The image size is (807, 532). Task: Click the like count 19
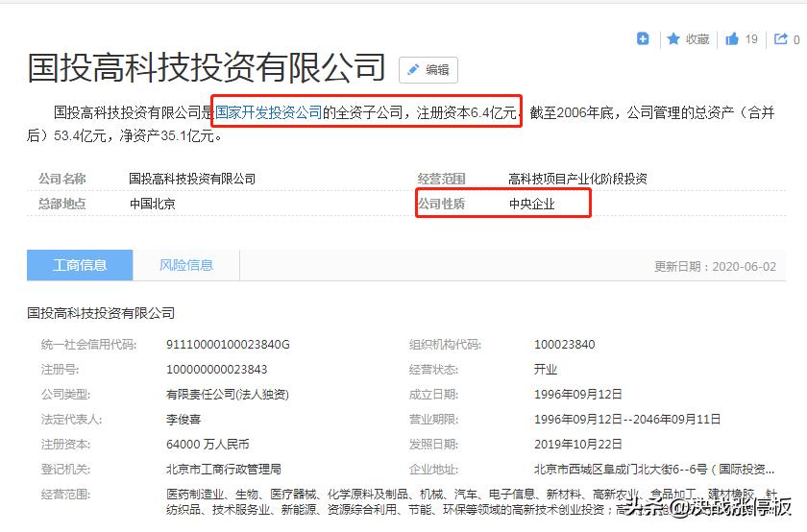pyautogui.click(x=751, y=39)
